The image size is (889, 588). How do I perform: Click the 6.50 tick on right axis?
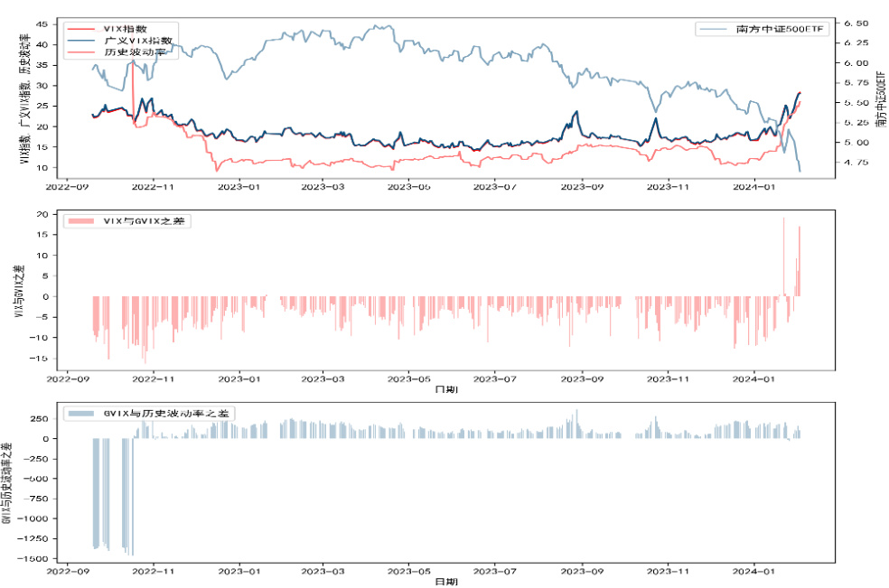point(856,23)
